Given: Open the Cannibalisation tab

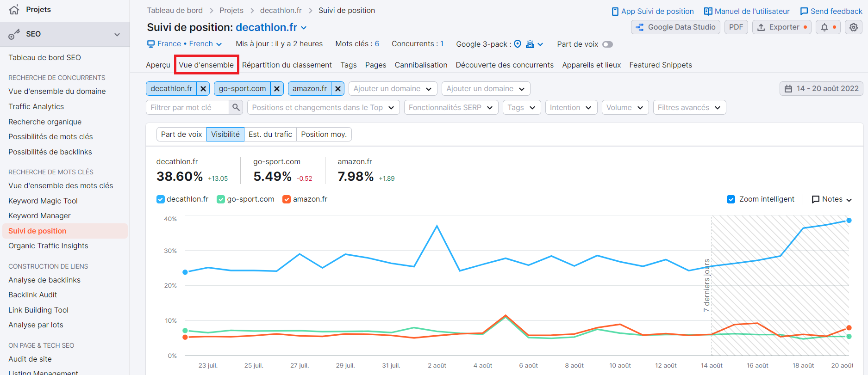Looking at the screenshot, I should (x=421, y=65).
